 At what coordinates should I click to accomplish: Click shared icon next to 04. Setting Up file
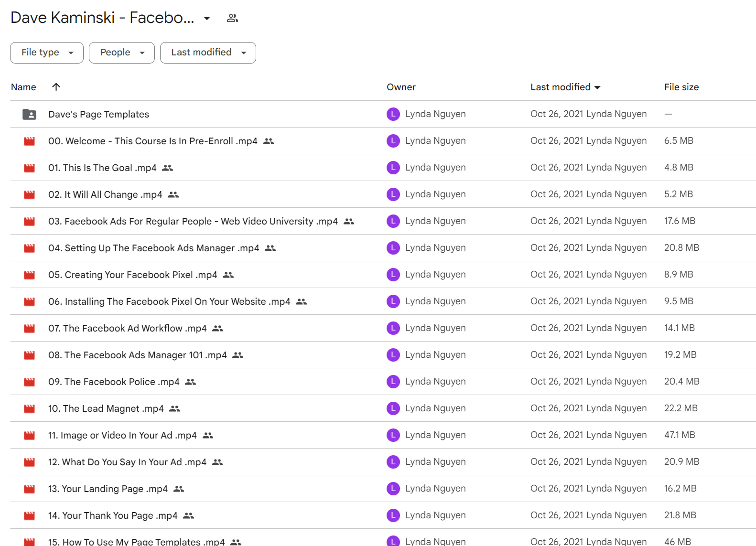point(270,248)
